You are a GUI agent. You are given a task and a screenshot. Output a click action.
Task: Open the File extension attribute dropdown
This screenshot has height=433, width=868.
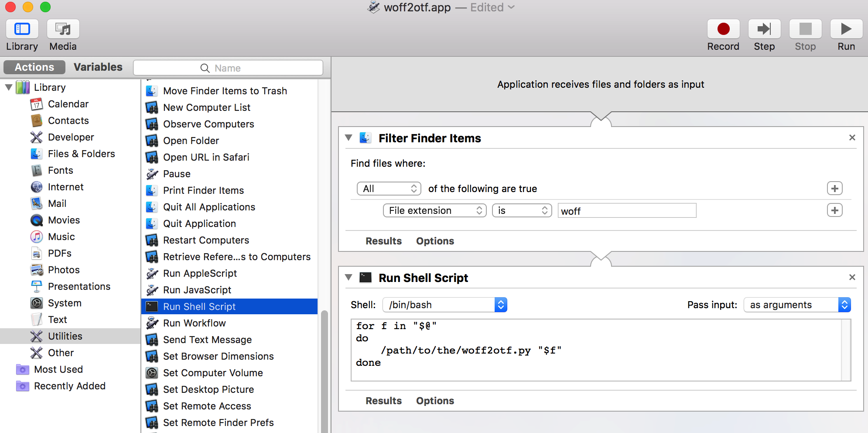(x=435, y=210)
